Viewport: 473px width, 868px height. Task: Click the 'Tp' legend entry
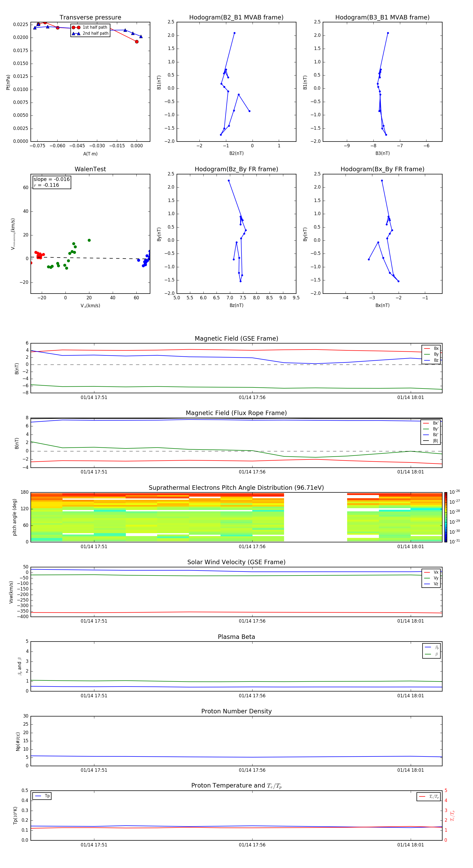click(x=42, y=796)
